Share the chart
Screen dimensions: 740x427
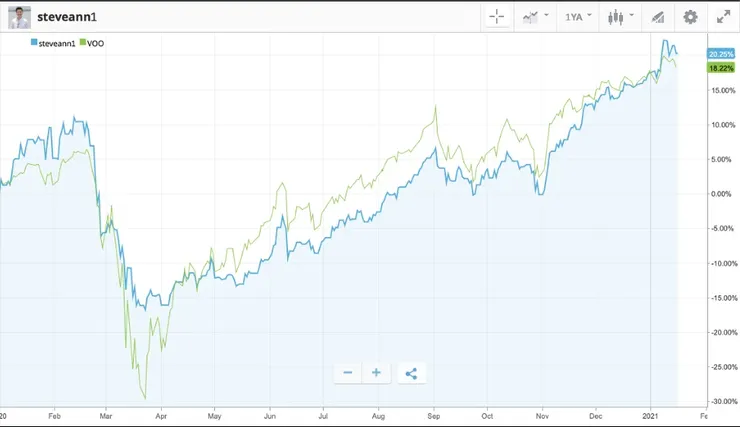click(411, 373)
